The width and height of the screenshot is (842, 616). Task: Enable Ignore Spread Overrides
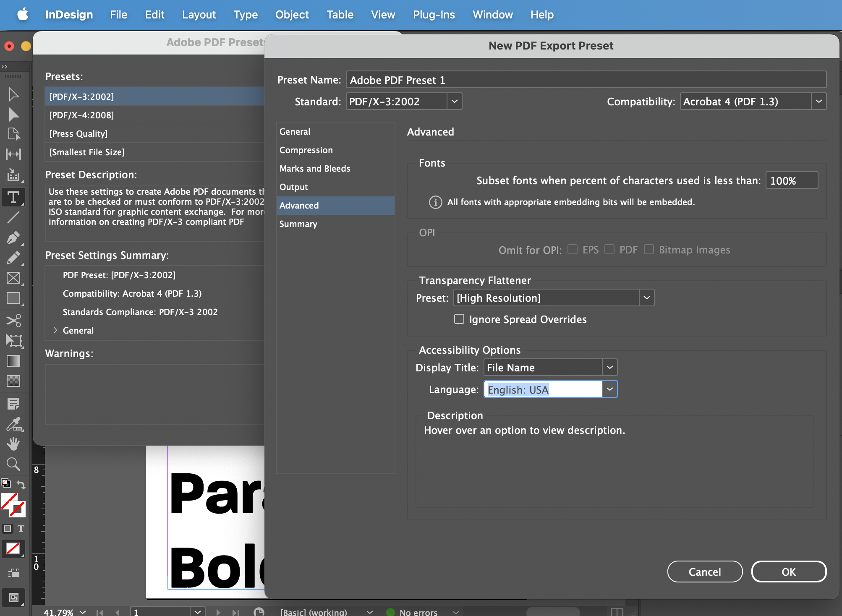[x=459, y=319]
